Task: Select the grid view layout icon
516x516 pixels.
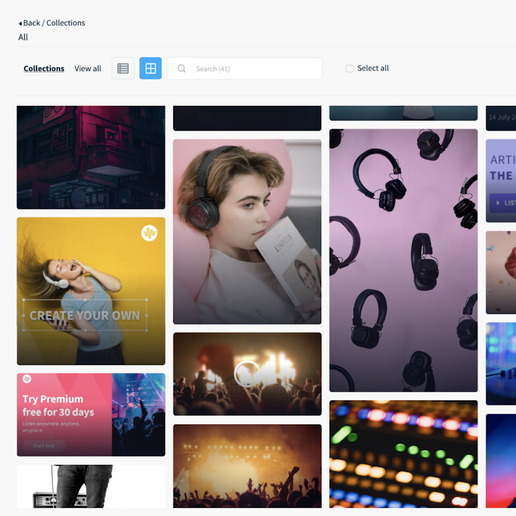Action: click(151, 68)
